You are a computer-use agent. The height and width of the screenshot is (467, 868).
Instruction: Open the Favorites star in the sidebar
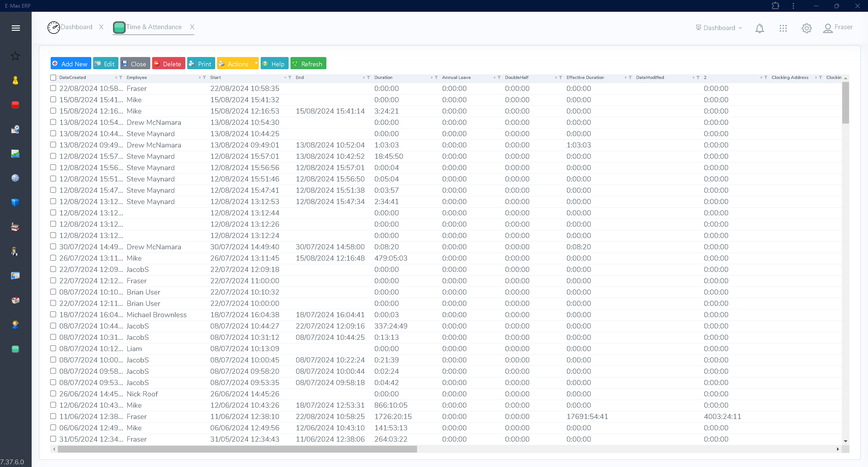pyautogui.click(x=15, y=56)
